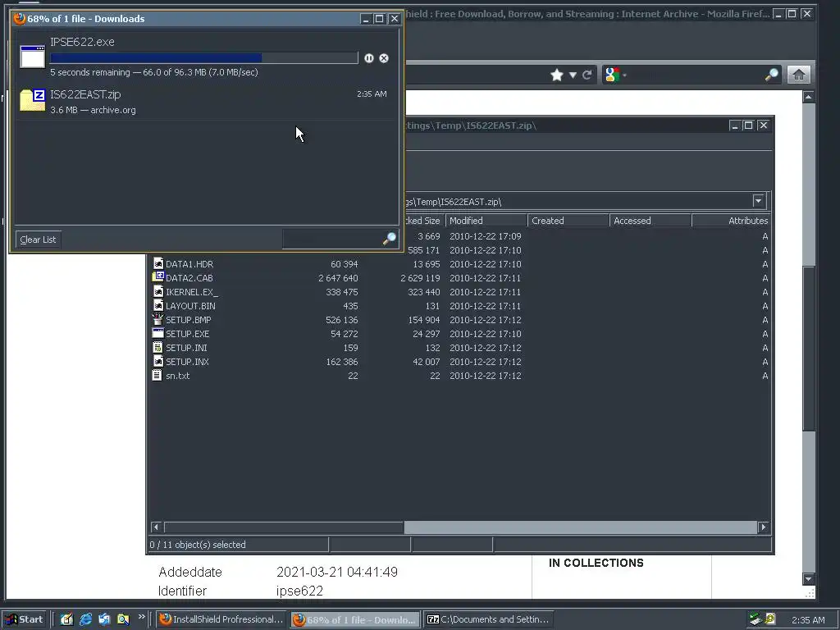Viewport: 840px width, 630px height.
Task: Switch to the 68% Downloads taskbar item
Action: (x=356, y=619)
